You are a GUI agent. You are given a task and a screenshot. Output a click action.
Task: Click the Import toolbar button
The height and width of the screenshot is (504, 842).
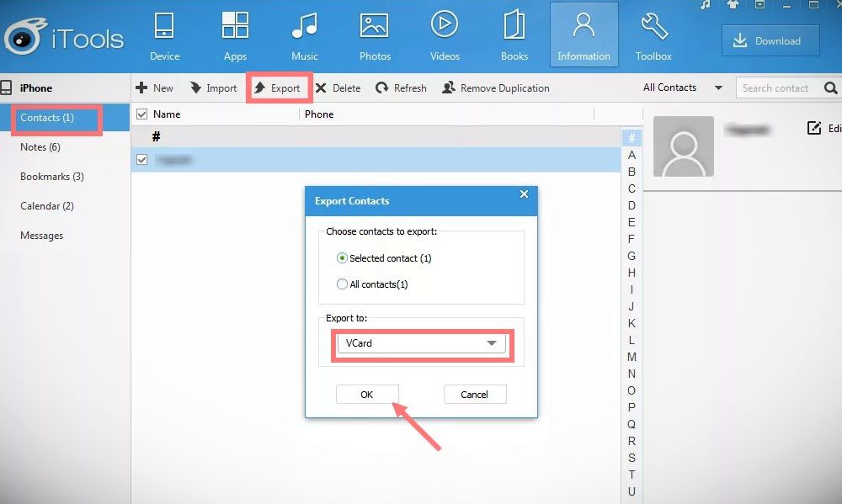click(x=214, y=88)
